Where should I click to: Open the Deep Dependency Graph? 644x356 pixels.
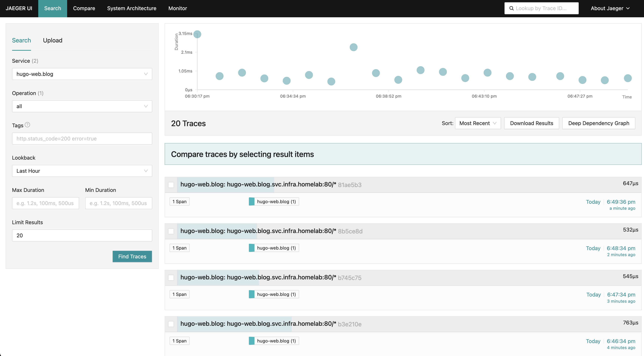click(x=598, y=123)
